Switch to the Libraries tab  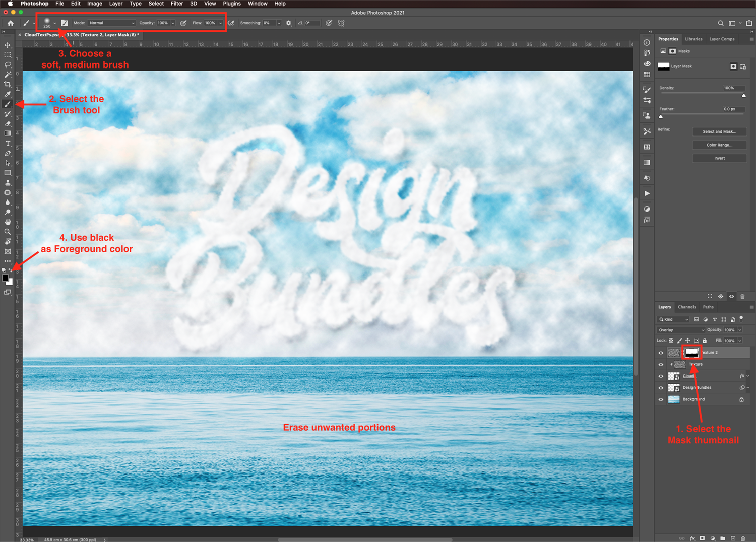(x=694, y=39)
